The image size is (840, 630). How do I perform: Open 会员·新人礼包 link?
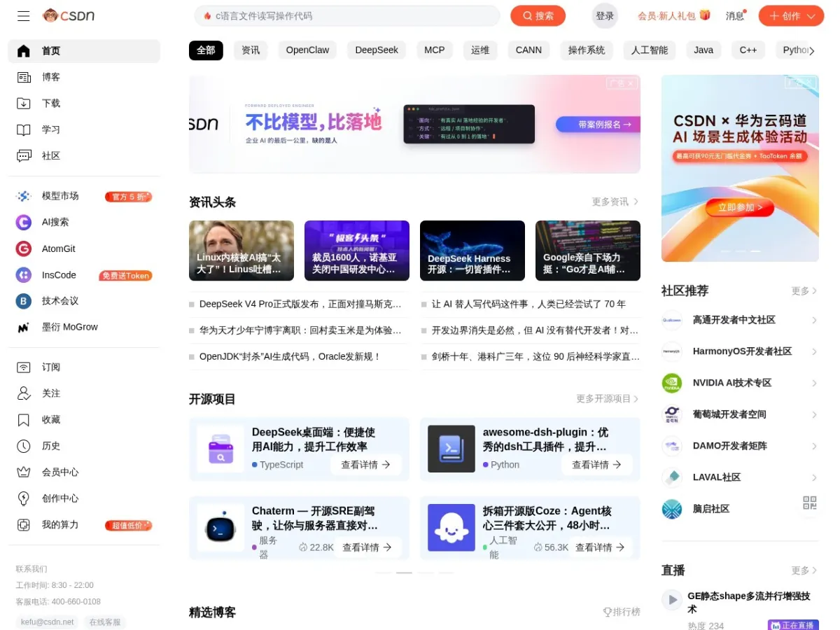673,15
